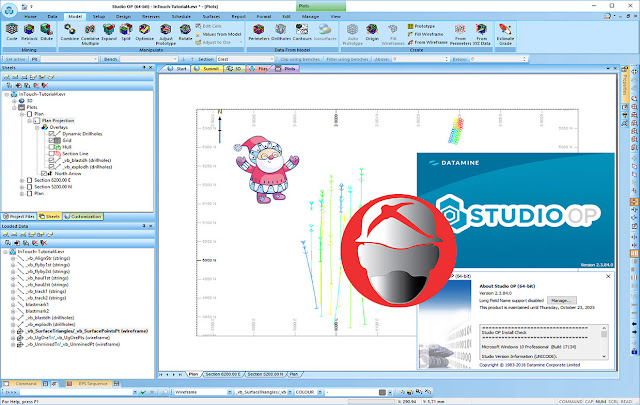Click the Fill Wireframe command
This screenshot has width=640, height=405.
(425, 34)
